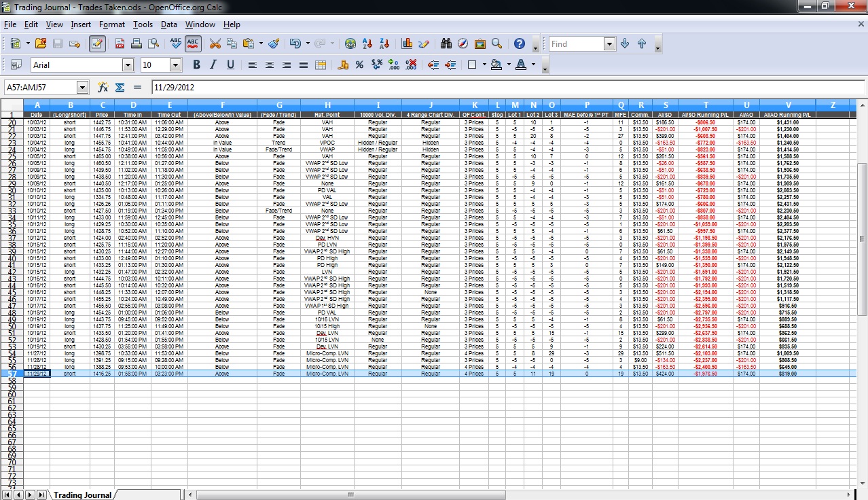The image size is (868, 500).
Task: Expand the Undo history dropdown
Action: 307,43
